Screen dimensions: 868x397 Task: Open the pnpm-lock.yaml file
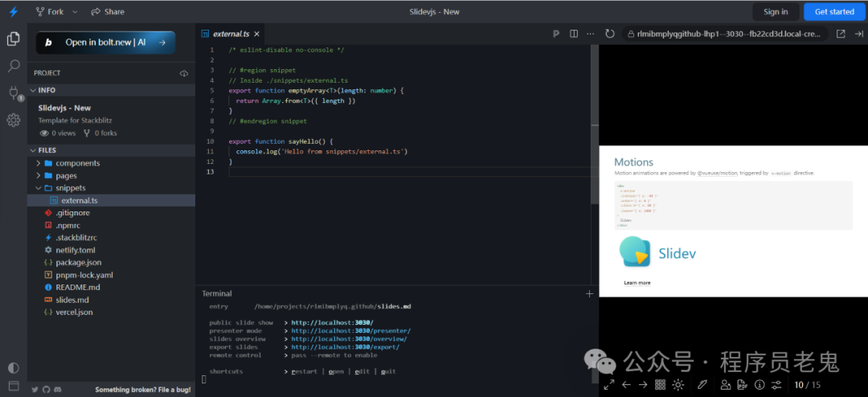111,275
